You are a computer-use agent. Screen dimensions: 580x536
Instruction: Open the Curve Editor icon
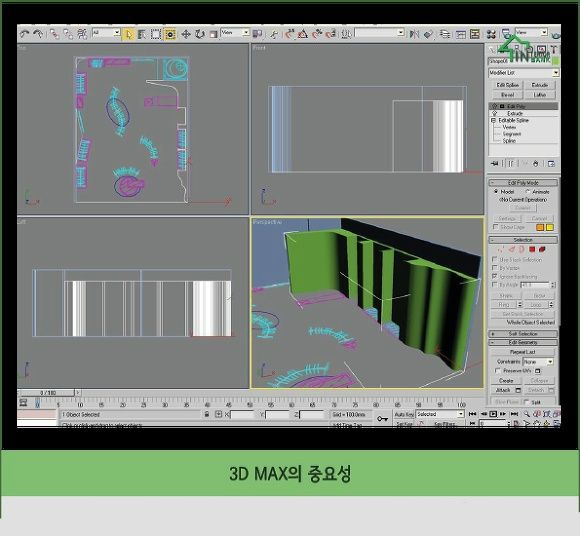coord(461,34)
